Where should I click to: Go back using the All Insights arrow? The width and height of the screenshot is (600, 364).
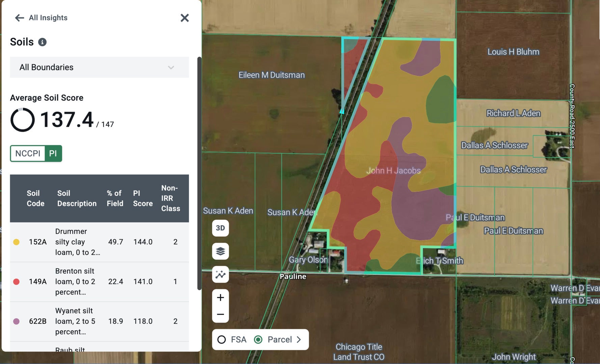(x=20, y=18)
